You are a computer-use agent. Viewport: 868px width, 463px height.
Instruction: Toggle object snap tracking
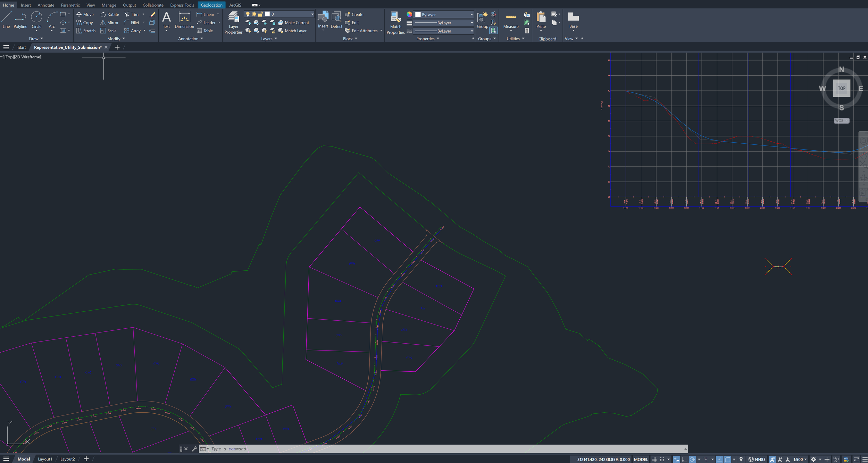[720, 459]
